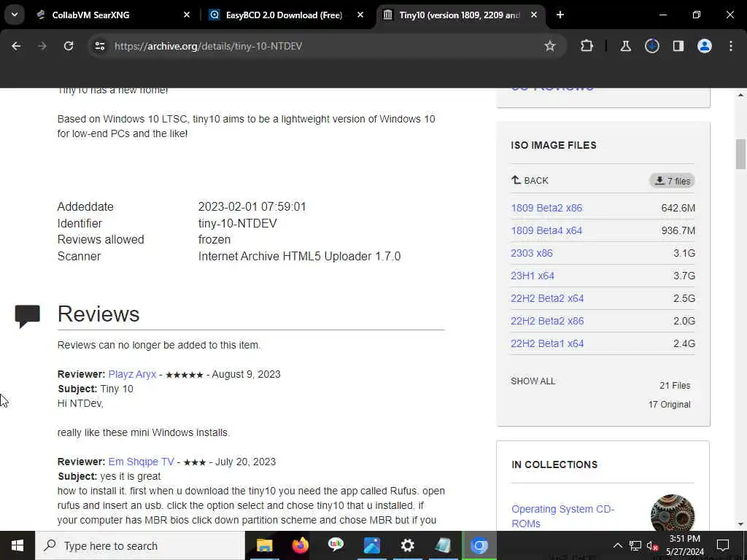Download 1809 Beta2 x86 ISO
Viewport: 747px width, 560px height.
546,208
